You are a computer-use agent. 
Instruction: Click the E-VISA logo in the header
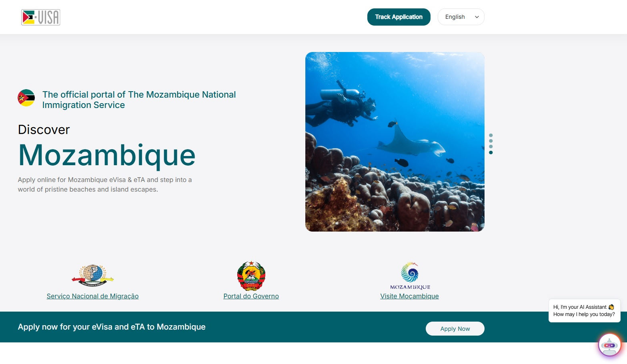[40, 17]
